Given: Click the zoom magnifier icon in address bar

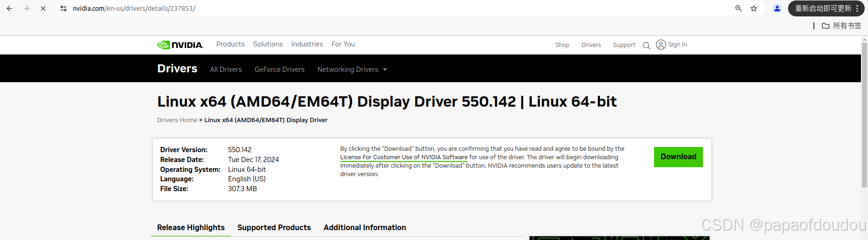Looking at the screenshot, I should click(739, 8).
